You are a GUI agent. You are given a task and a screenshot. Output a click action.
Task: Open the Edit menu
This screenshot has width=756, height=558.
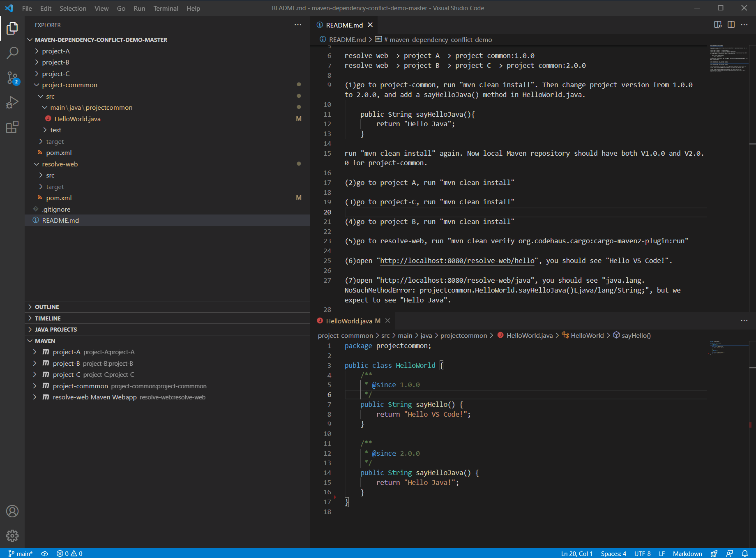pos(46,8)
